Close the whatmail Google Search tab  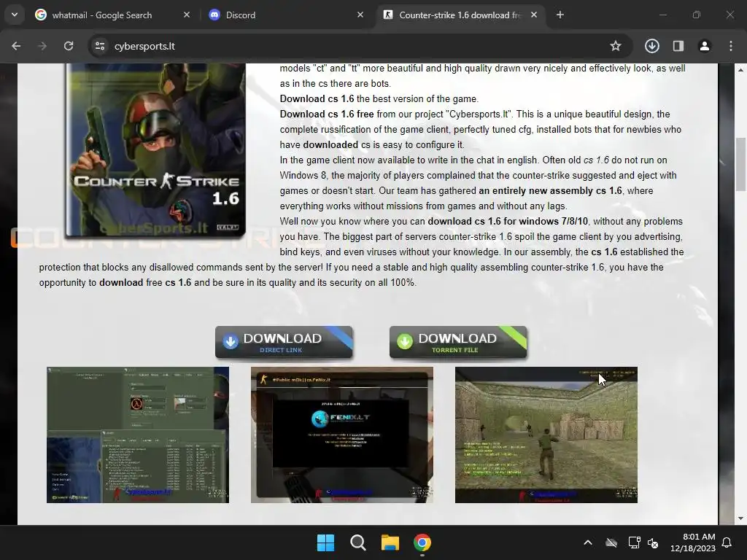[187, 15]
